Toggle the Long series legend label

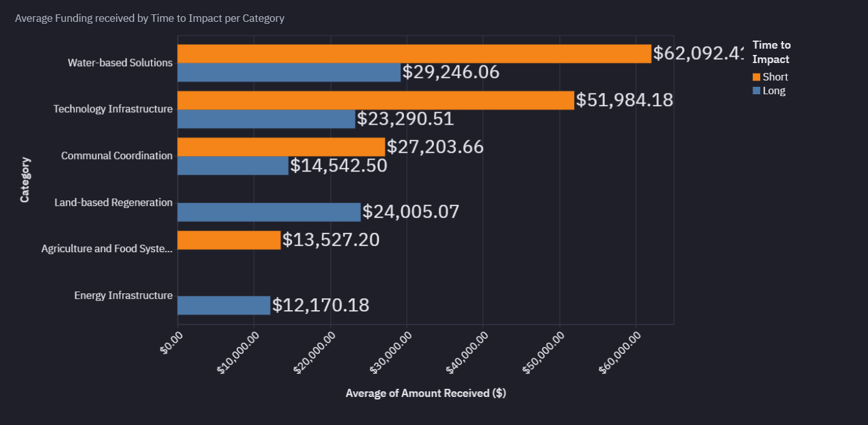click(x=774, y=90)
